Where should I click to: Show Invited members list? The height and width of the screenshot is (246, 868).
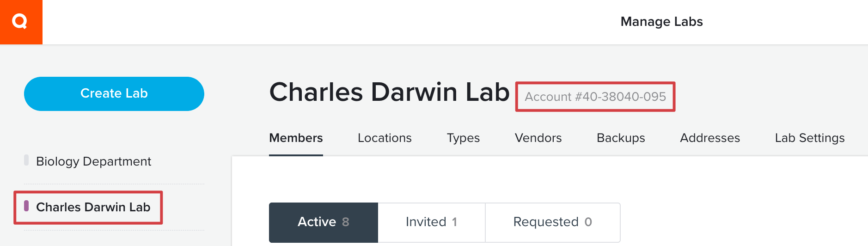pos(432,222)
